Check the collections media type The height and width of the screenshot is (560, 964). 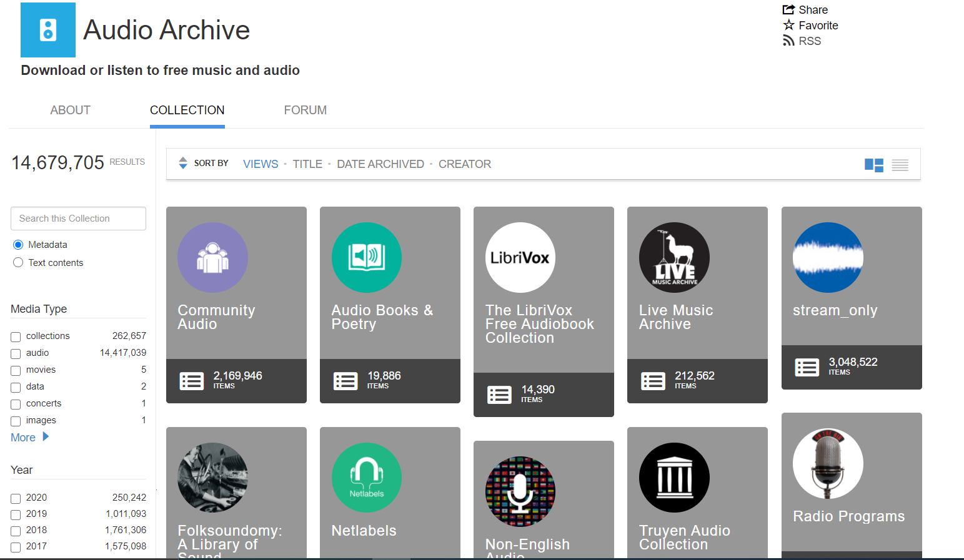coord(16,337)
